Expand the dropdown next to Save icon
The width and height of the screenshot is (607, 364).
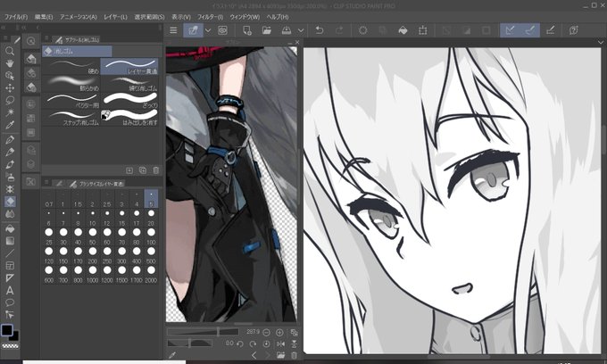click(301, 30)
